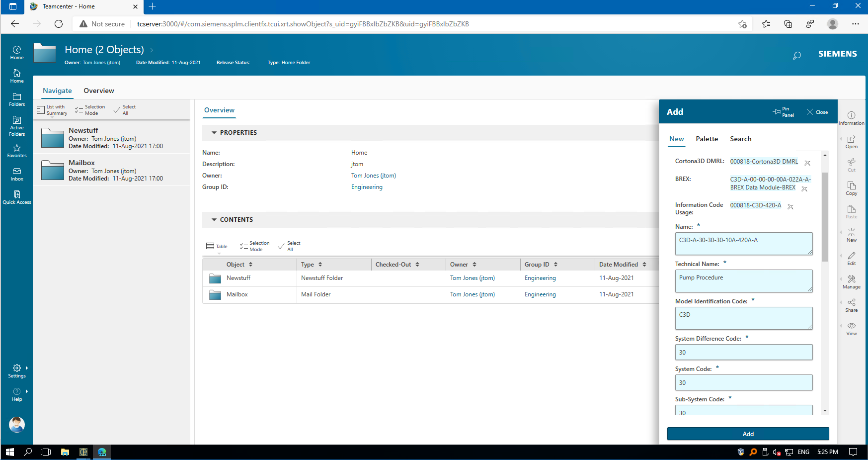Image resolution: width=868 pixels, height=460 pixels.
Task: Sort by the Type column
Action: (320, 265)
